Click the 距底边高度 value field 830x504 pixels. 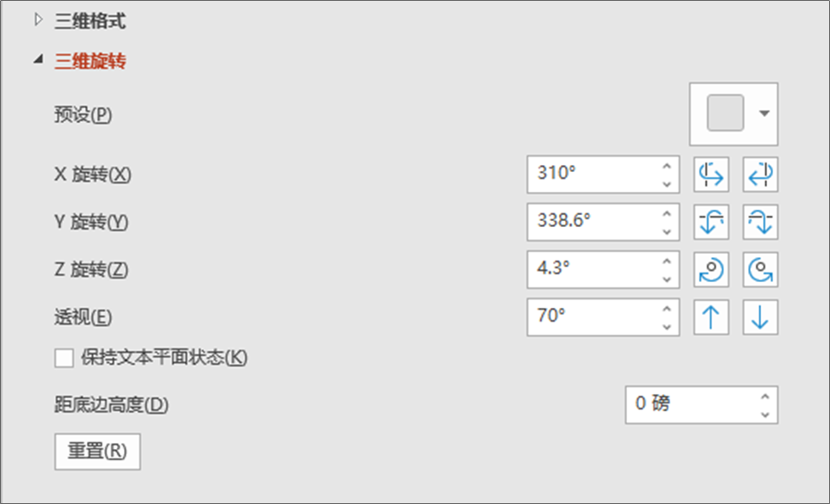tap(690, 404)
